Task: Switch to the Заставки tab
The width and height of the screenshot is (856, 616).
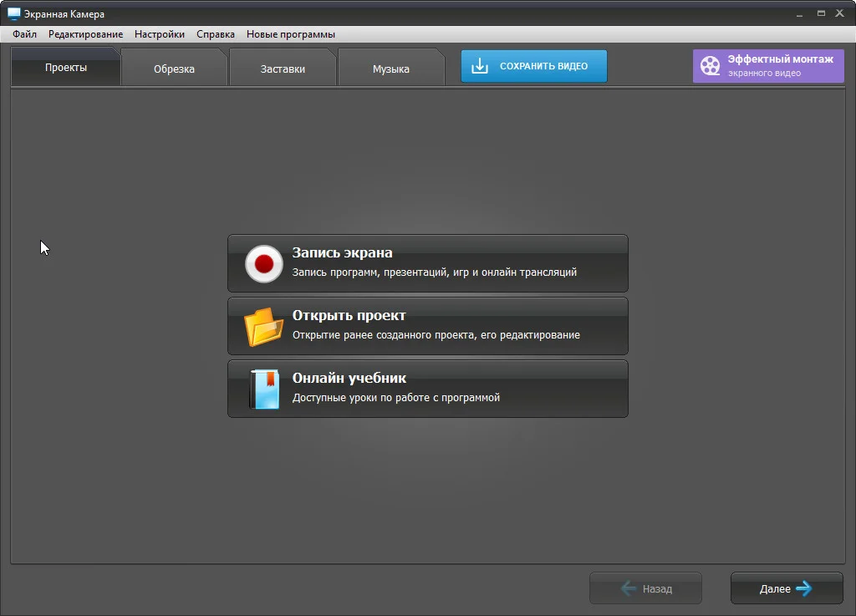Action: tap(283, 69)
